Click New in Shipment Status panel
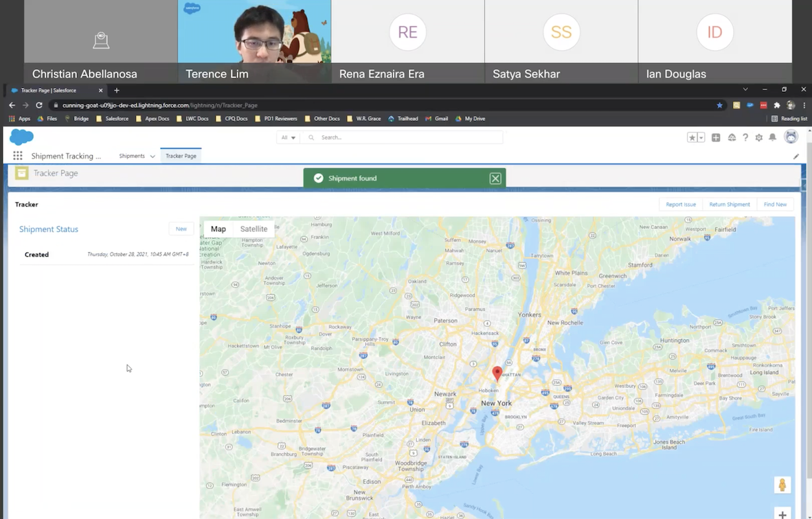This screenshot has height=519, width=812. pos(181,229)
